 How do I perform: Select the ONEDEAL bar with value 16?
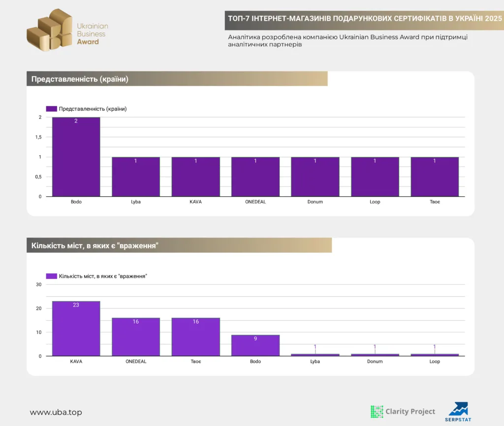(x=136, y=337)
